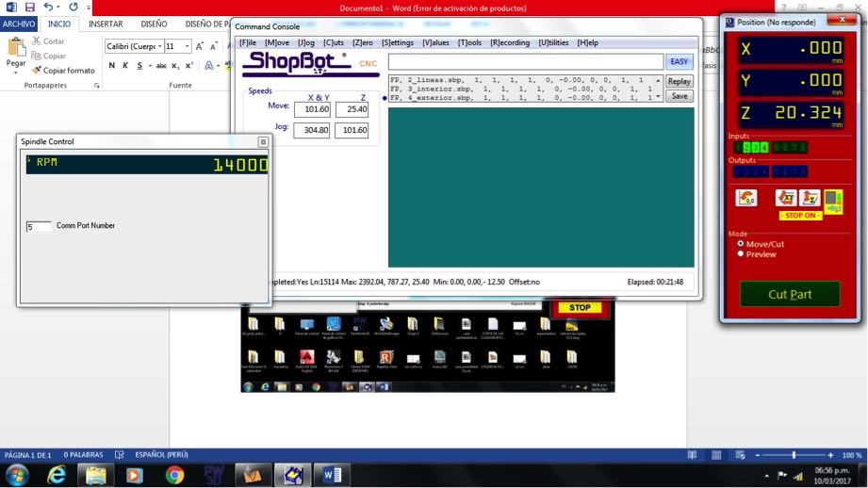Screen dimensions: 868x488
Task: Click the Copiar command in Word
Action: pyautogui.click(x=49, y=56)
